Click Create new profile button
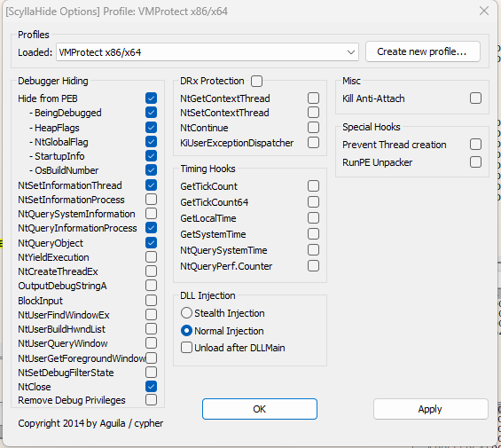 pyautogui.click(x=422, y=51)
